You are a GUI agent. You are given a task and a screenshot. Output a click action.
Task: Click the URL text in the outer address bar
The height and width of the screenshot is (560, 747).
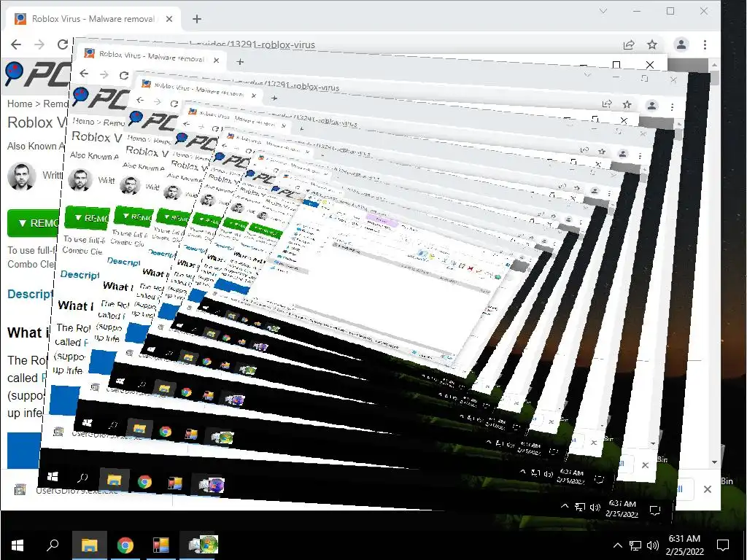click(x=252, y=44)
